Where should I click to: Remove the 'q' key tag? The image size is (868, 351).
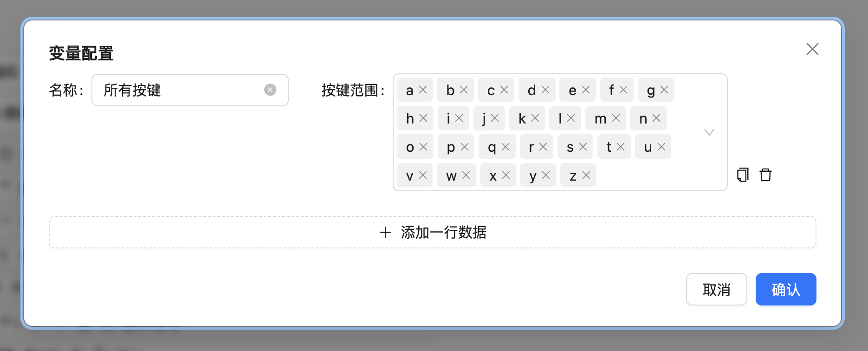[505, 147]
